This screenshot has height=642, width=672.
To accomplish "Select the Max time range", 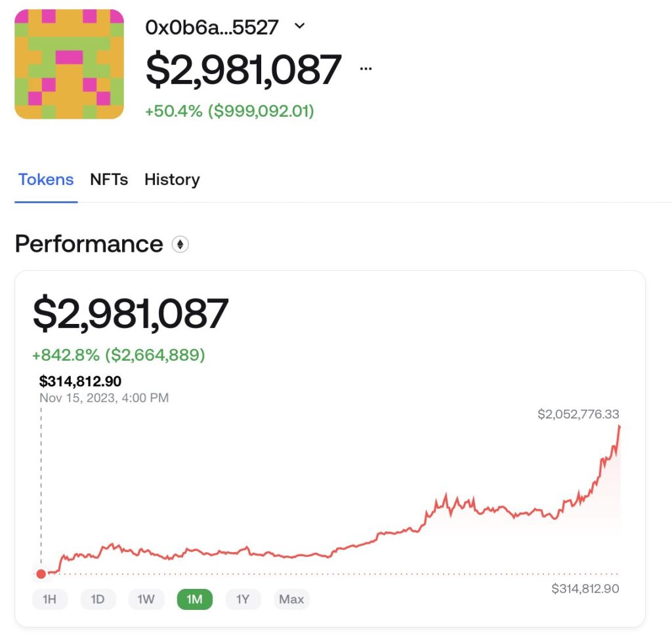I will point(291,599).
